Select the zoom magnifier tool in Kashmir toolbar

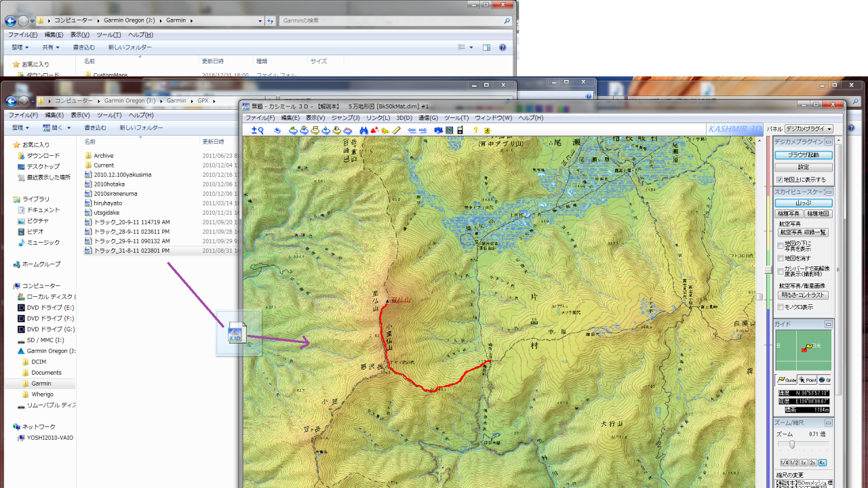click(x=257, y=130)
